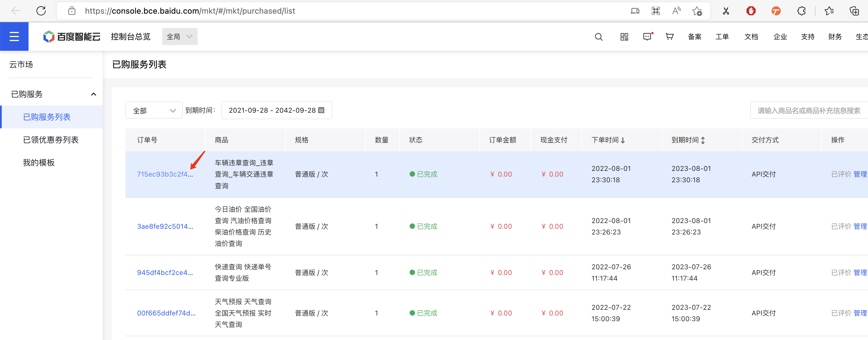This screenshot has height=340, width=868.
Task: Open browser extensions puzzle icon
Action: [801, 11]
